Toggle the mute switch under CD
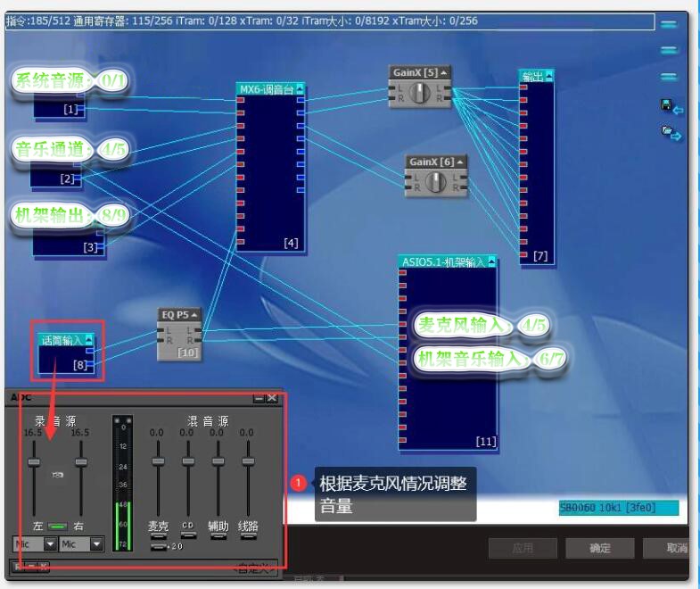This screenshot has height=589, width=700. [188, 535]
